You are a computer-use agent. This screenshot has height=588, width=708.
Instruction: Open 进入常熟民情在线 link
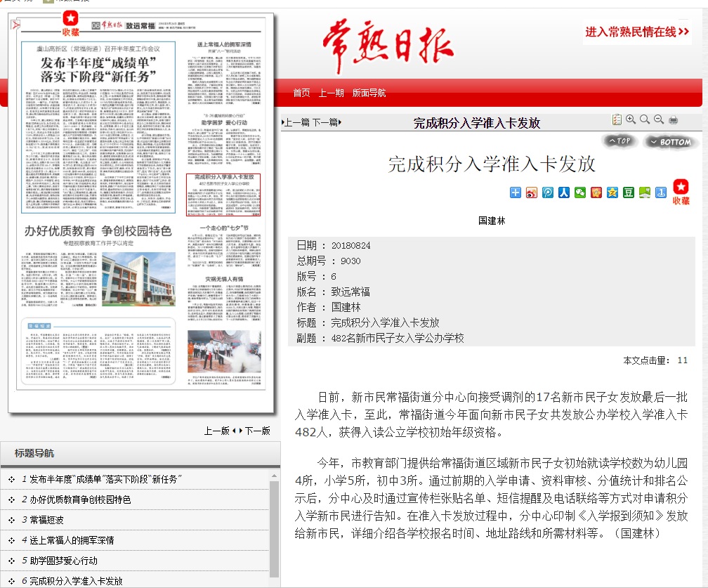pyautogui.click(x=636, y=32)
